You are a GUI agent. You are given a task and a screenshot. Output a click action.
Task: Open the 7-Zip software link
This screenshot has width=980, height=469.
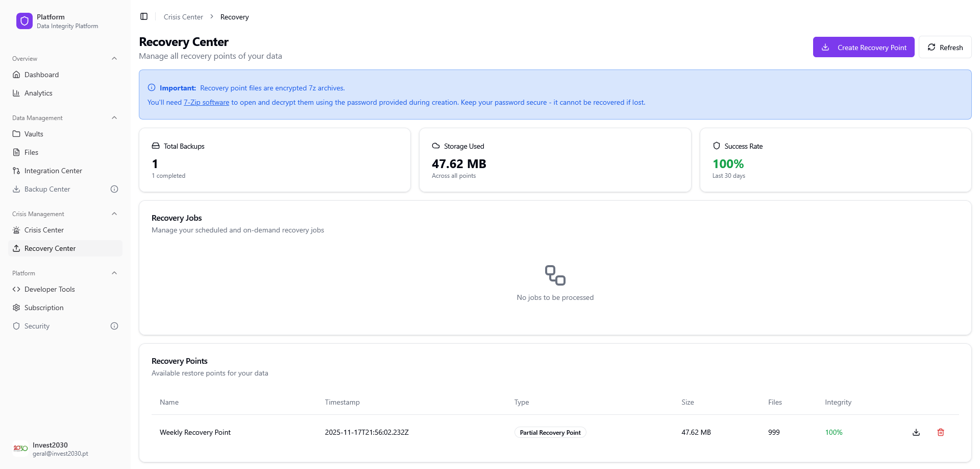tap(206, 102)
